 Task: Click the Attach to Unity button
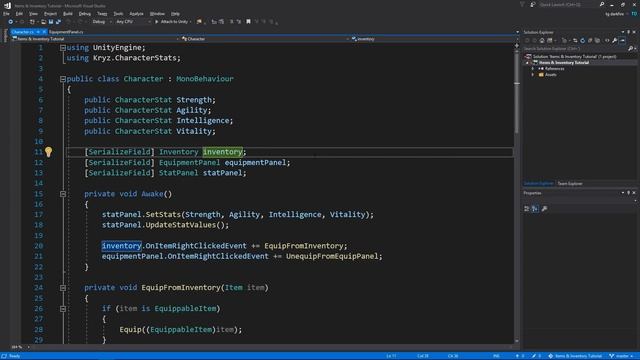pyautogui.click(x=172, y=22)
